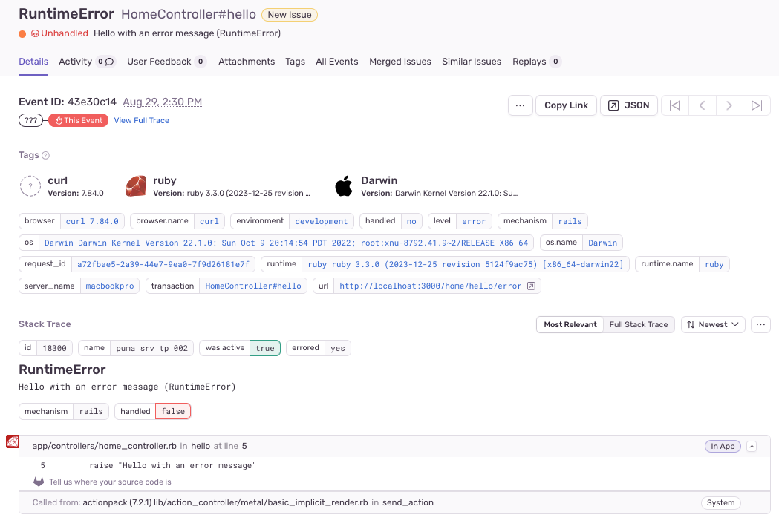Click the orange issue status dot

[22, 33]
